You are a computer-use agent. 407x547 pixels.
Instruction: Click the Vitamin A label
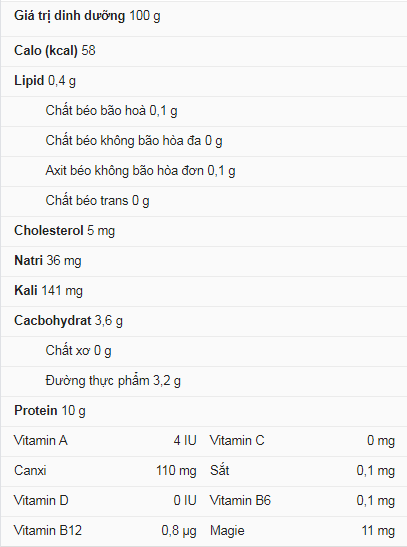40,441
